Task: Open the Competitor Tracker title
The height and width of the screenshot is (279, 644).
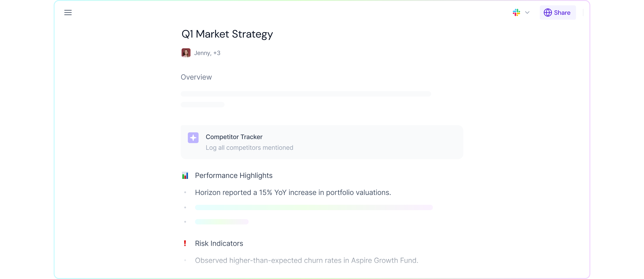Action: click(234, 137)
